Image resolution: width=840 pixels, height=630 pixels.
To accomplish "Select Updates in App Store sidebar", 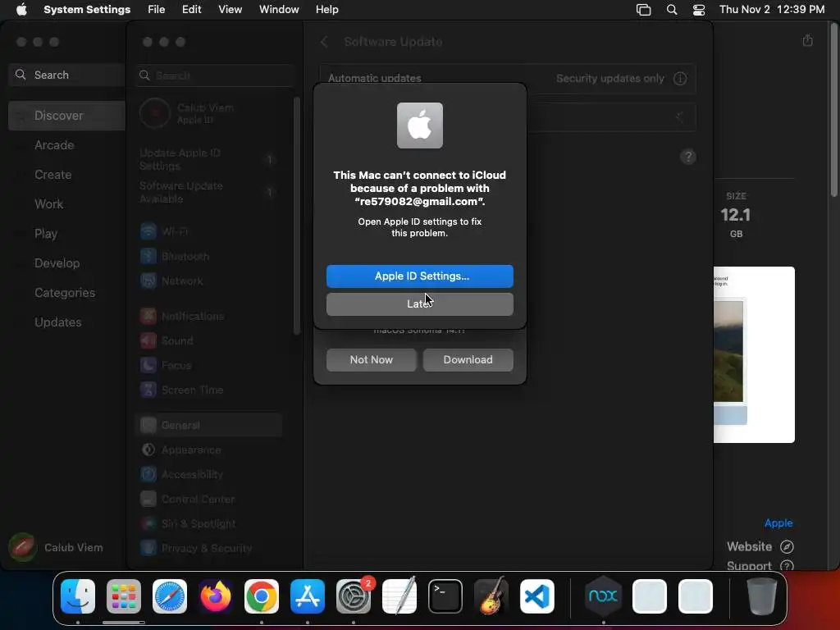I will (58, 322).
